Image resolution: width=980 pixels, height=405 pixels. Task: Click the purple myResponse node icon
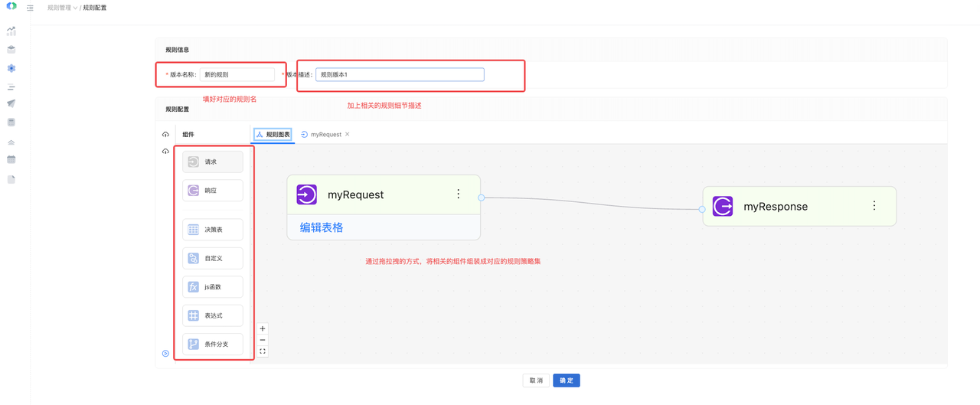(723, 206)
